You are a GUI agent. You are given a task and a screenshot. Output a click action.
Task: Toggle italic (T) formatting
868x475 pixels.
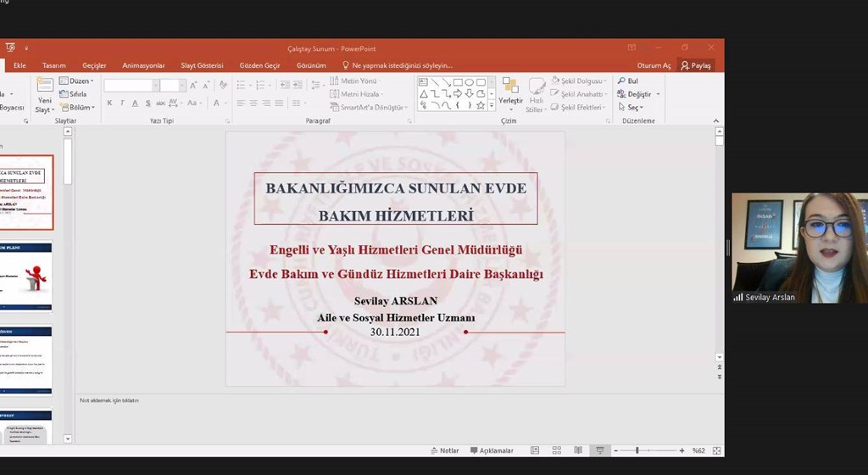[x=122, y=103]
